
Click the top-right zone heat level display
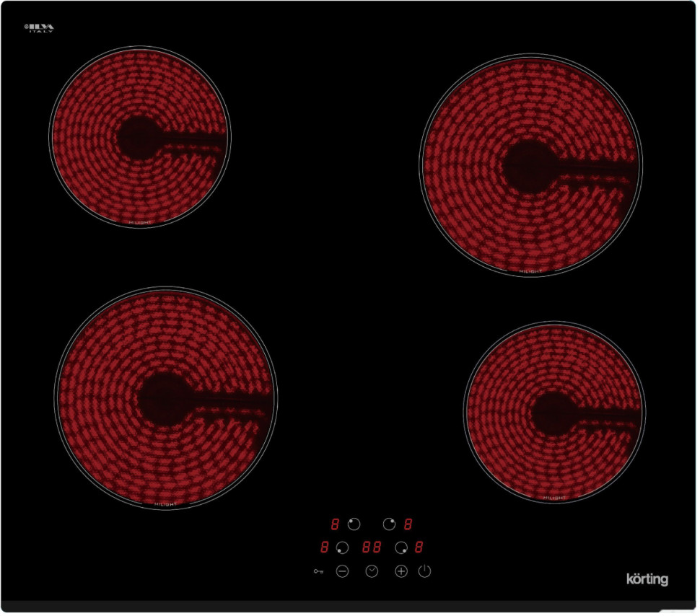point(408,524)
